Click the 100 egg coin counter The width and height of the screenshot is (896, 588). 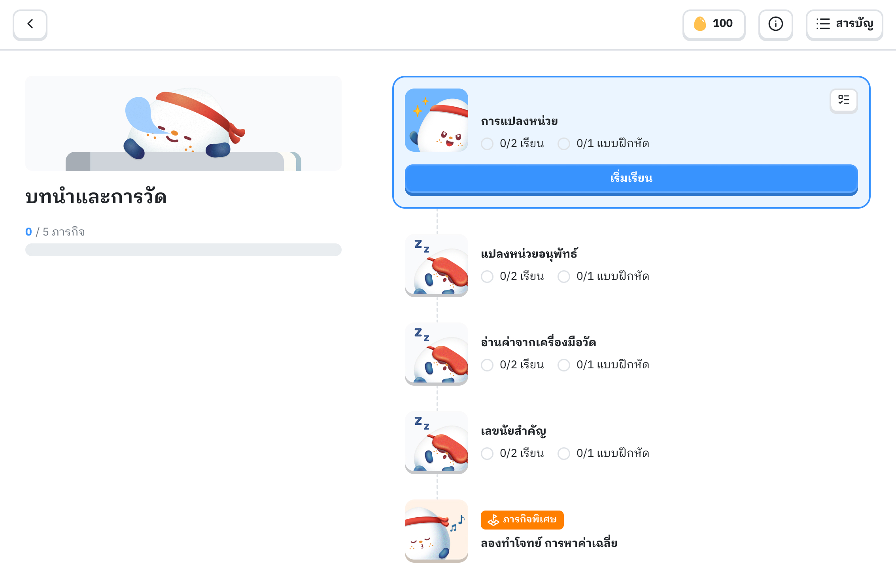click(714, 24)
